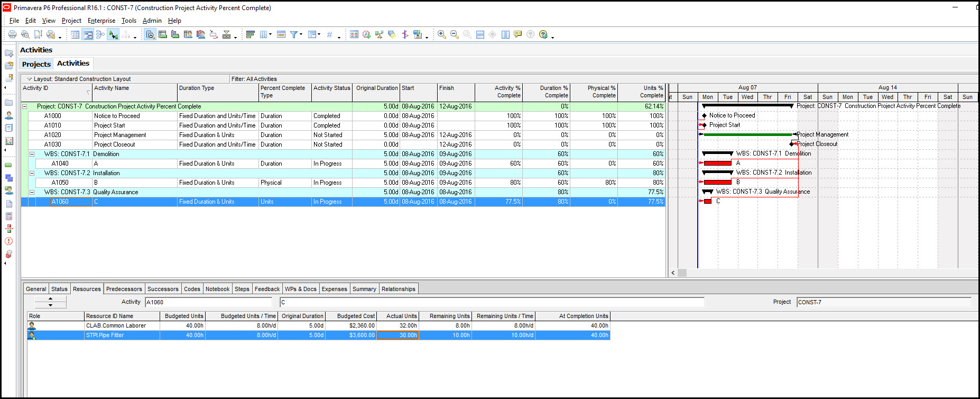The width and height of the screenshot is (980, 399).
Task: Click the Progress Spotlight icon
Action: [x=392, y=34]
